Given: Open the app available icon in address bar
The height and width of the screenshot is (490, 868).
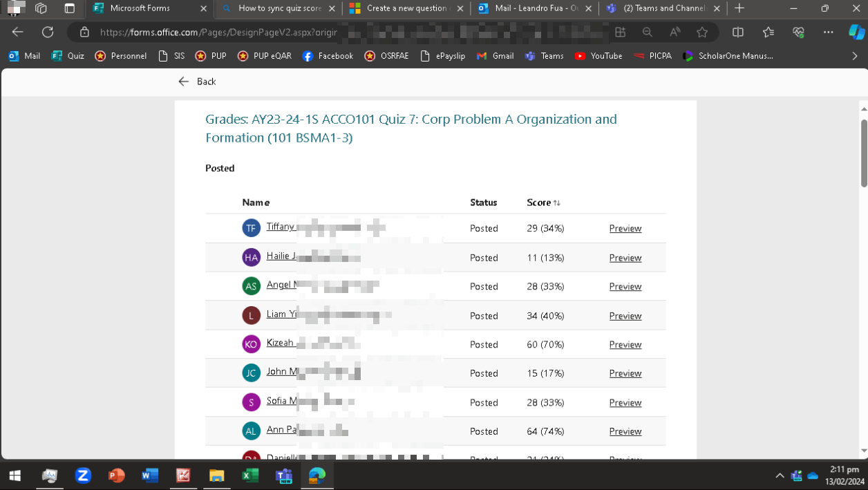Looking at the screenshot, I should point(620,32).
